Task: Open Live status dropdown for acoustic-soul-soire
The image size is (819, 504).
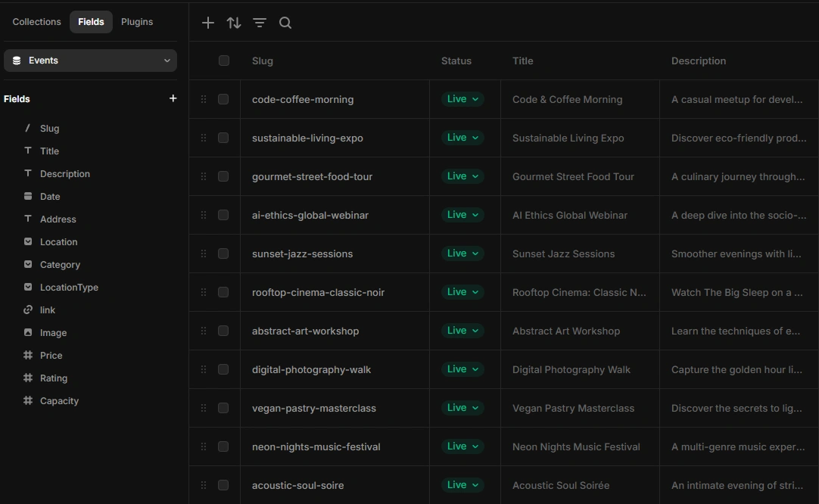Action: click(x=462, y=485)
